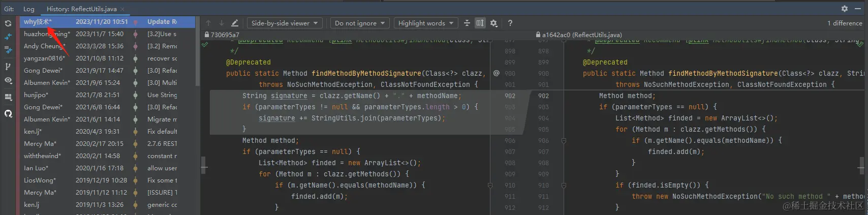Click the green checkmark in left diff pane
The image size is (868, 215).
tap(204, 45)
